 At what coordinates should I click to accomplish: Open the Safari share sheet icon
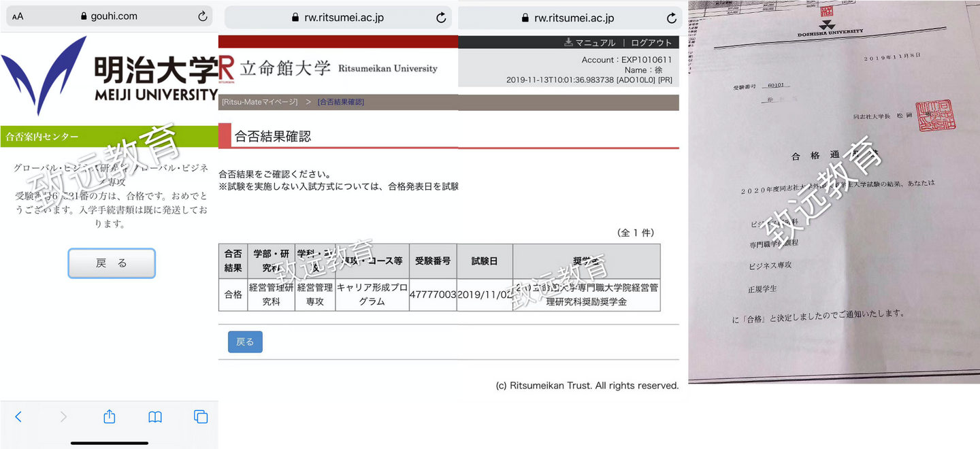point(110,416)
